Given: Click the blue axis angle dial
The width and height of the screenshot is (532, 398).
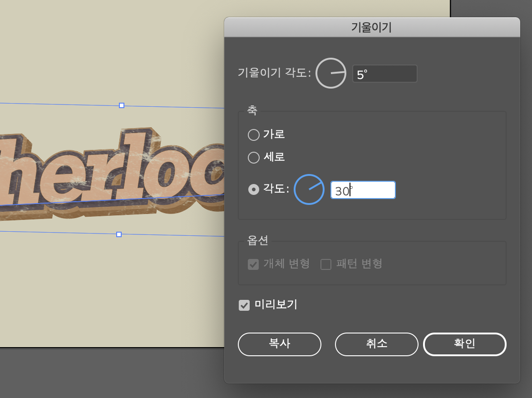Looking at the screenshot, I should tap(309, 189).
